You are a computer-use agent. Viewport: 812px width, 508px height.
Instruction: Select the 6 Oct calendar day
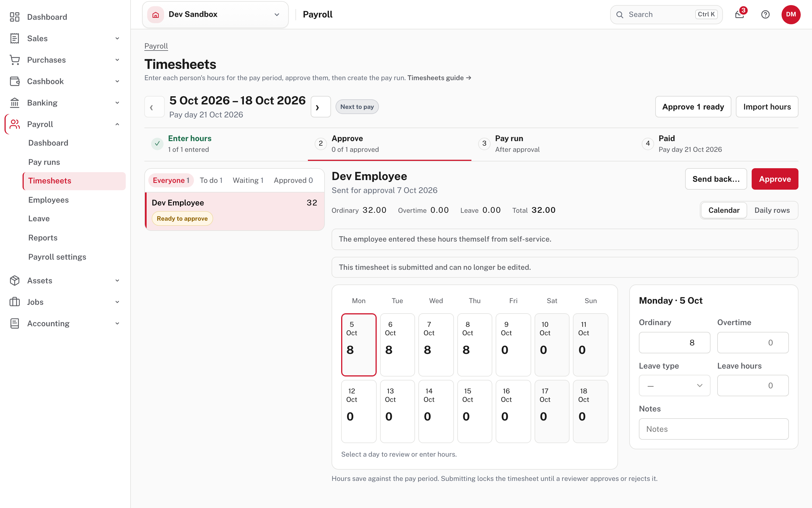point(397,345)
